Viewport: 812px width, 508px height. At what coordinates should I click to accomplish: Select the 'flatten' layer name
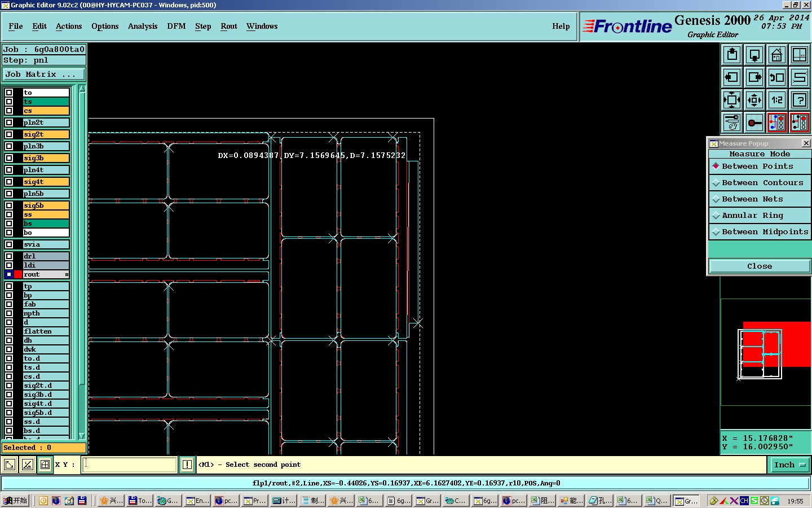(46, 331)
